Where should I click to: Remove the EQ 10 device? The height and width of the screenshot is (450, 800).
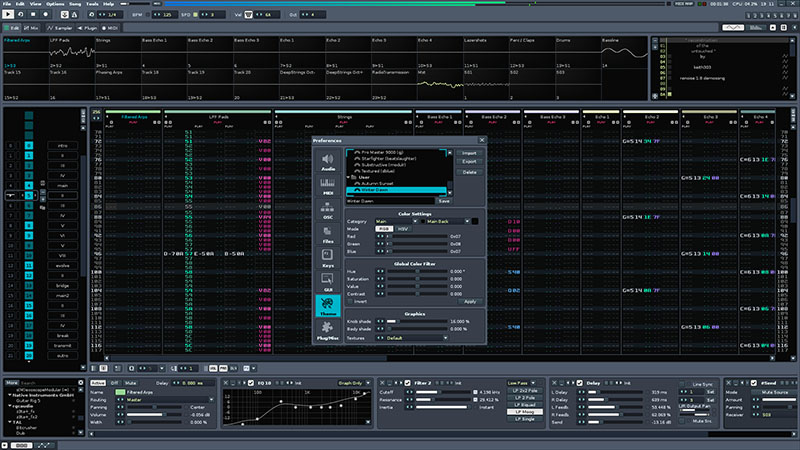[x=226, y=383]
